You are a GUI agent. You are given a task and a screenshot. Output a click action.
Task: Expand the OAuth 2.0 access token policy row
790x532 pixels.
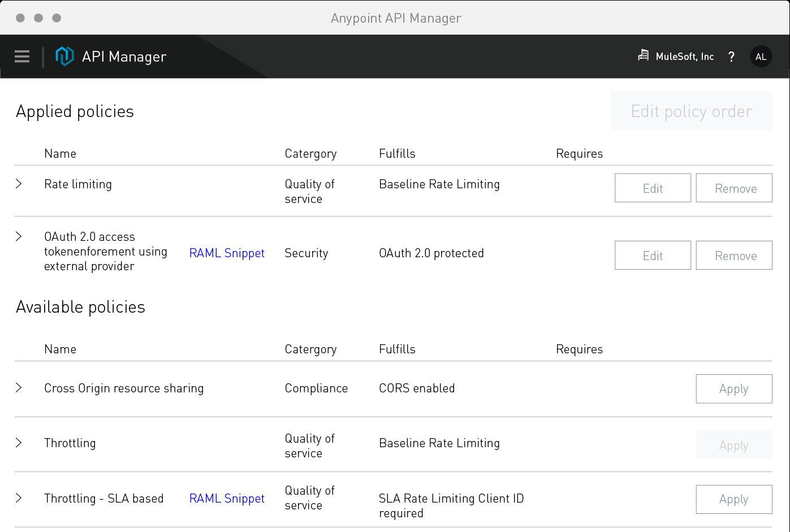(x=19, y=236)
